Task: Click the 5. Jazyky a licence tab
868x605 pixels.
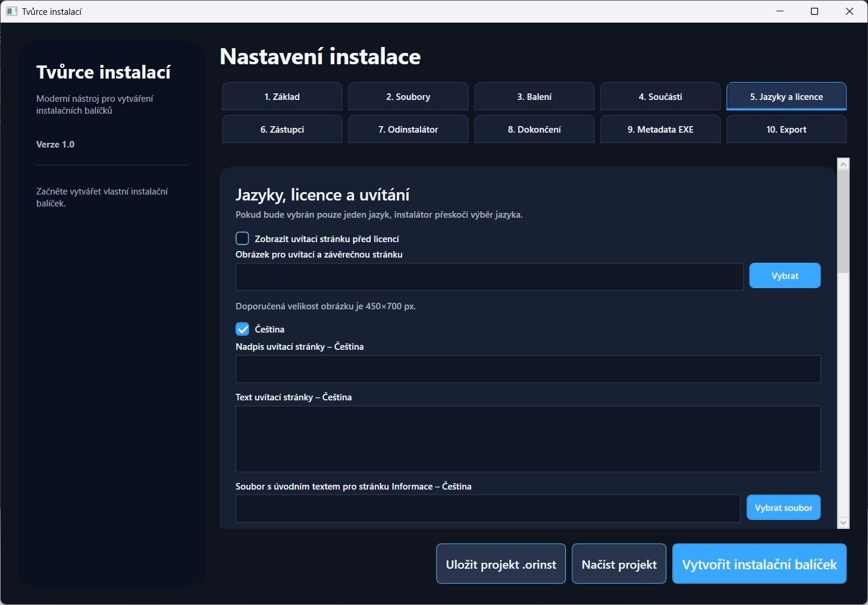Action: 786,96
